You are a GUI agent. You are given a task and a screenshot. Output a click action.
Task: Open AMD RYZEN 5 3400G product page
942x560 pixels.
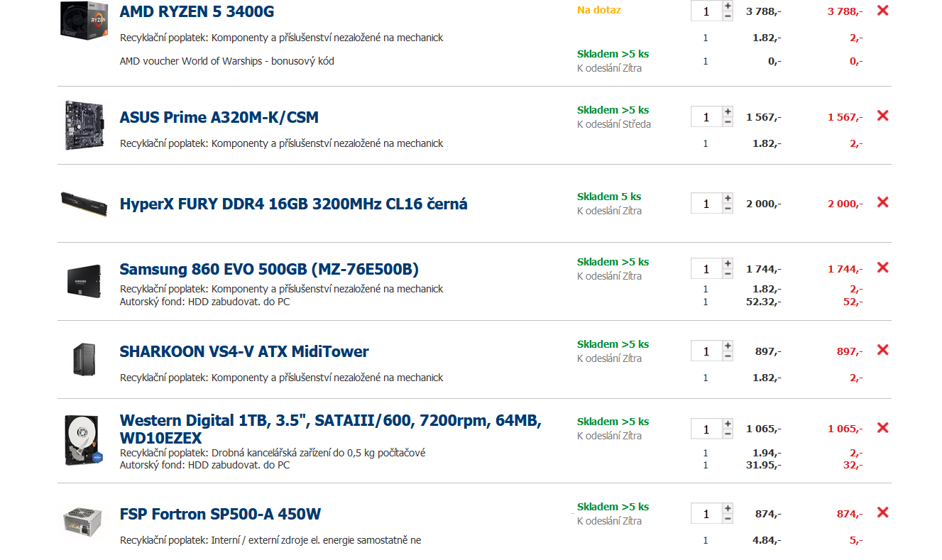[197, 11]
